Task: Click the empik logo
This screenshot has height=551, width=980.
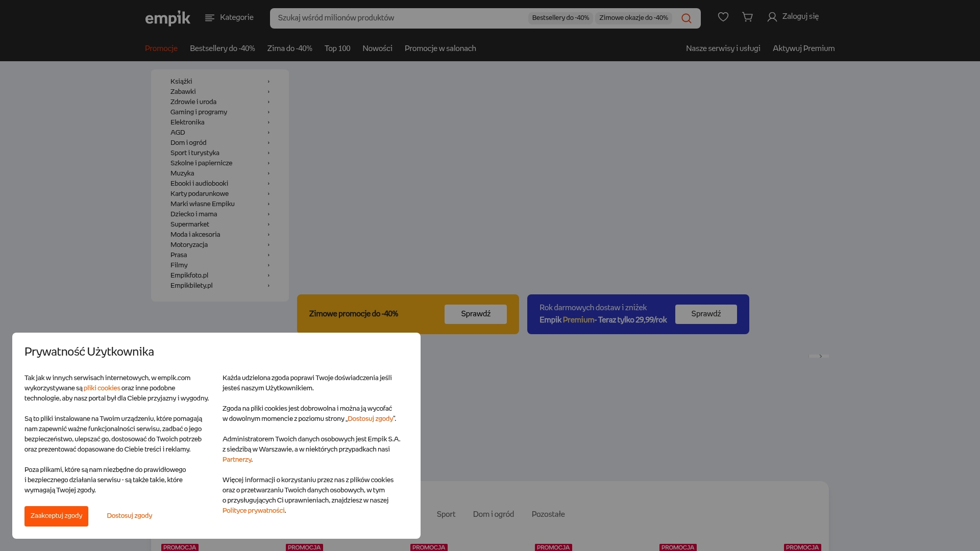Action: (168, 18)
